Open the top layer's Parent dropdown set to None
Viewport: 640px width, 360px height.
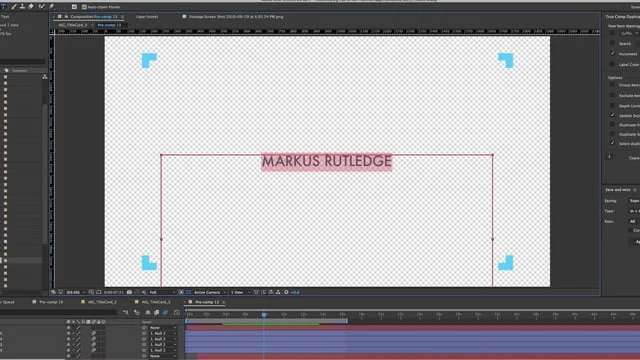click(163, 328)
